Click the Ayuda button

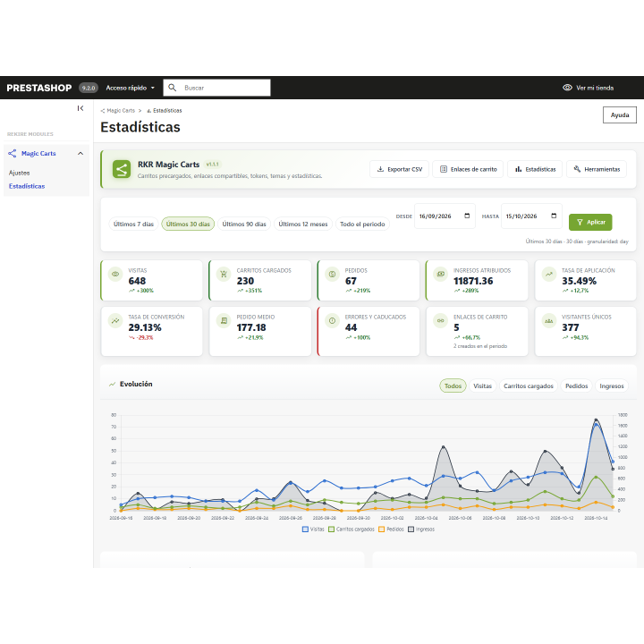(x=620, y=115)
